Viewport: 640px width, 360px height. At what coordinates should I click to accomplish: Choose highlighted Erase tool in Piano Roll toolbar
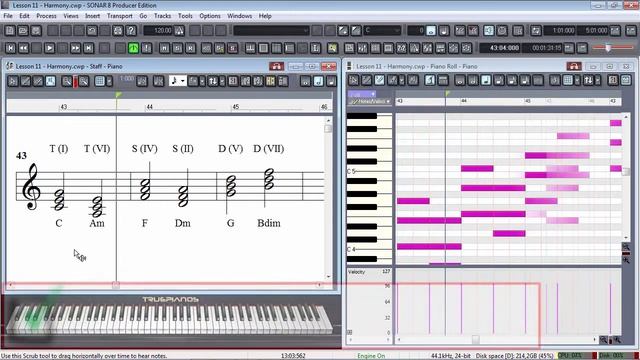(x=380, y=80)
